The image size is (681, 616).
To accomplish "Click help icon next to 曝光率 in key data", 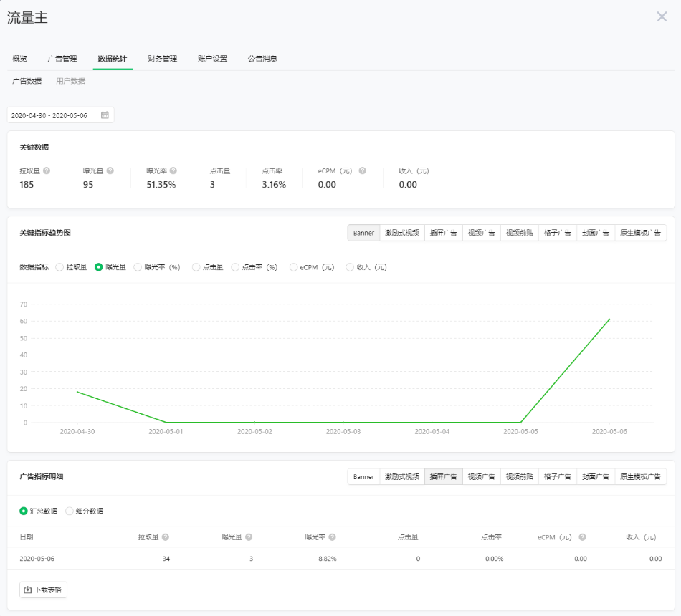I will click(173, 171).
